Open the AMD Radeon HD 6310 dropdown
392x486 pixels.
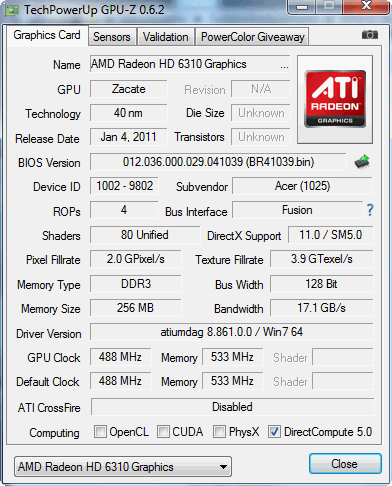click(123, 467)
